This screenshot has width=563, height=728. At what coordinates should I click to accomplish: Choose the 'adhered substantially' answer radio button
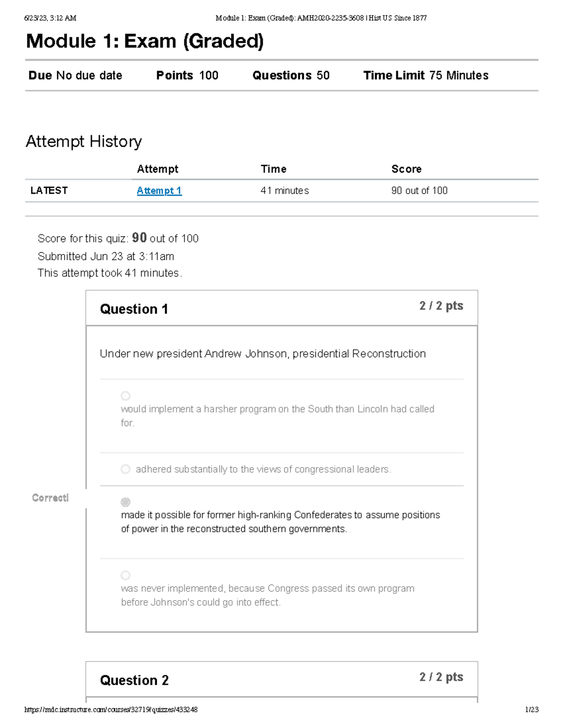[125, 469]
